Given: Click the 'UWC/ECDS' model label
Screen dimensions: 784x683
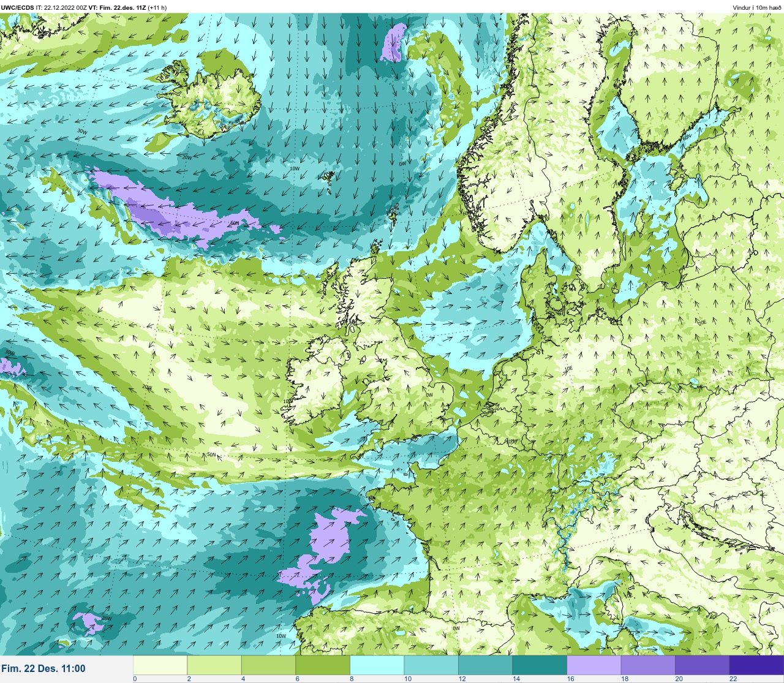Looking at the screenshot, I should click(18, 7).
